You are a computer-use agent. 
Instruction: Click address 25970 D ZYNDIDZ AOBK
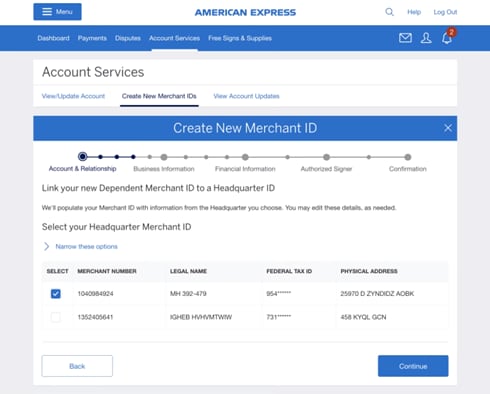[x=377, y=294]
